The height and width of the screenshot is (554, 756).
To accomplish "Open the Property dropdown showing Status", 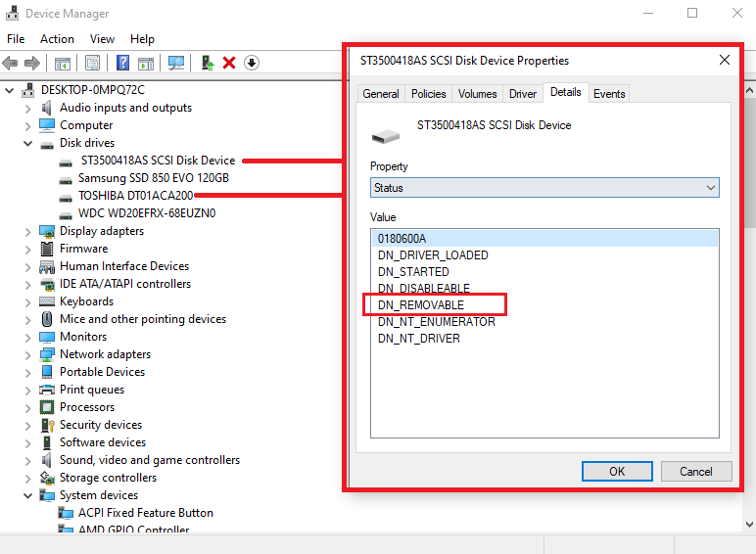I will click(x=543, y=187).
